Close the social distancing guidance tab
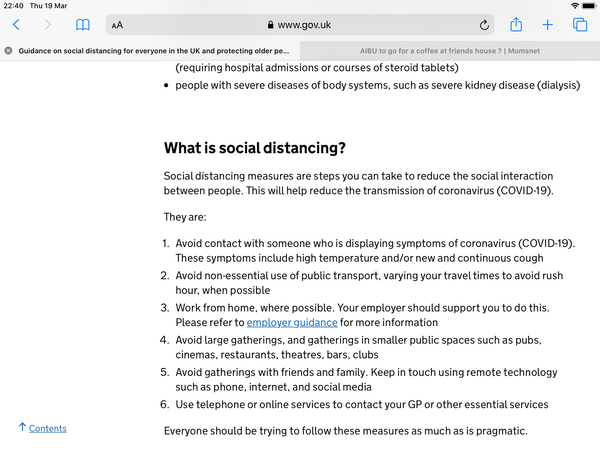Image resolution: width=600 pixels, height=450 pixels. click(8, 50)
